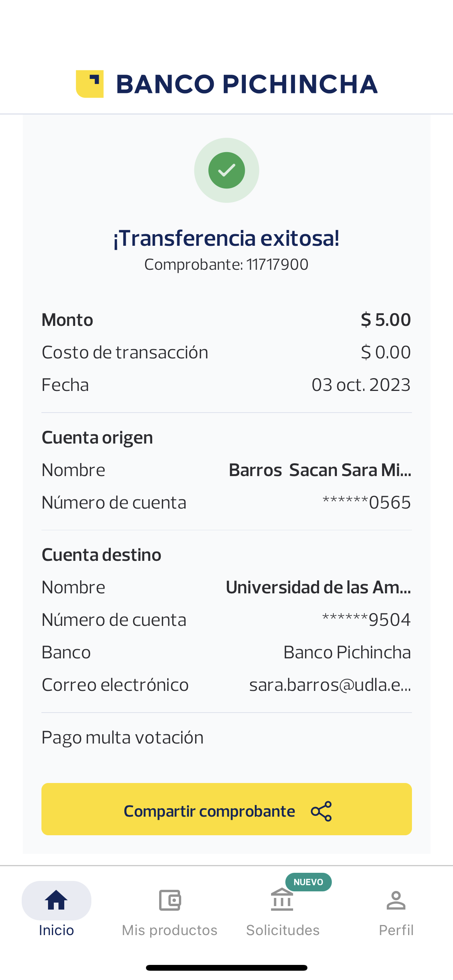Tap the green success checkmark icon
Viewport: 453px width, 980px height.
pyautogui.click(x=226, y=170)
